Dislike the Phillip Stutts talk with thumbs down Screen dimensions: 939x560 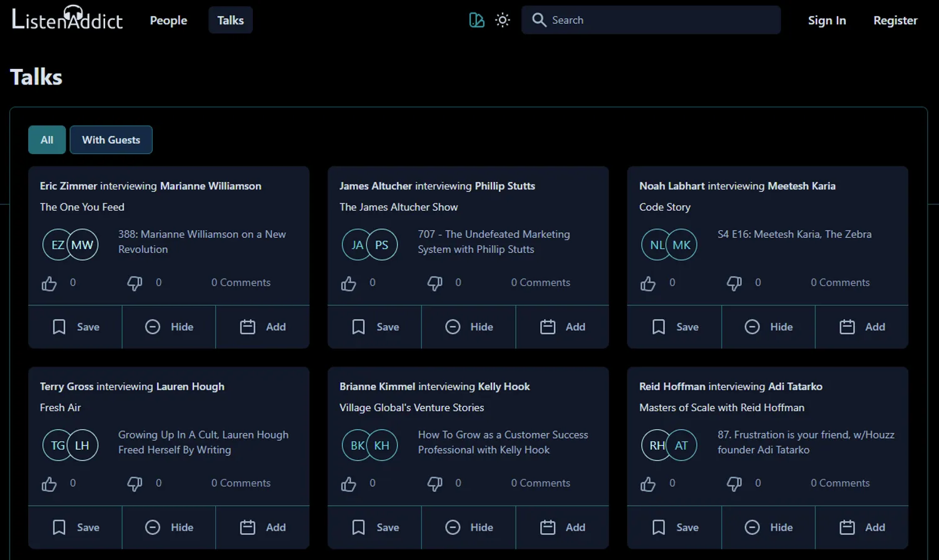(434, 283)
